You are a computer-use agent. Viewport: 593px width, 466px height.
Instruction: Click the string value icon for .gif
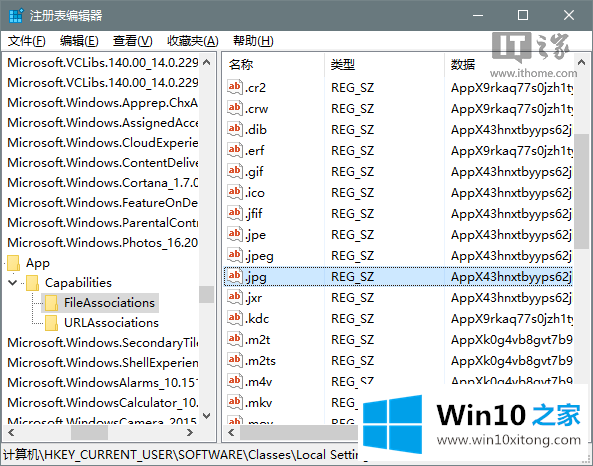coord(234,171)
